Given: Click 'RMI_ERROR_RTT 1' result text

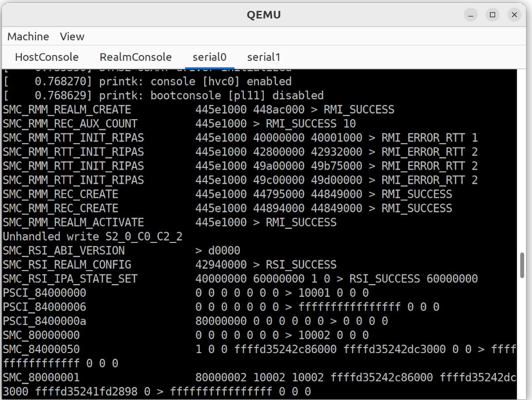Looking at the screenshot, I should tap(430, 137).
